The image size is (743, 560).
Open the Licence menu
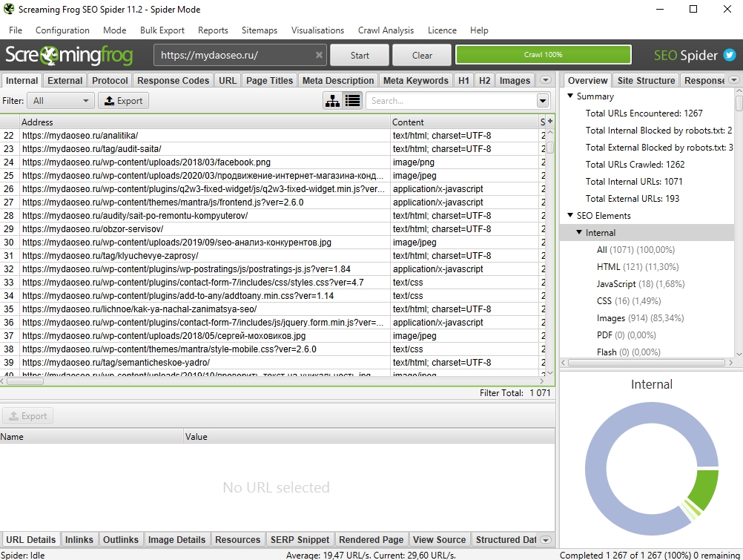coord(442,30)
